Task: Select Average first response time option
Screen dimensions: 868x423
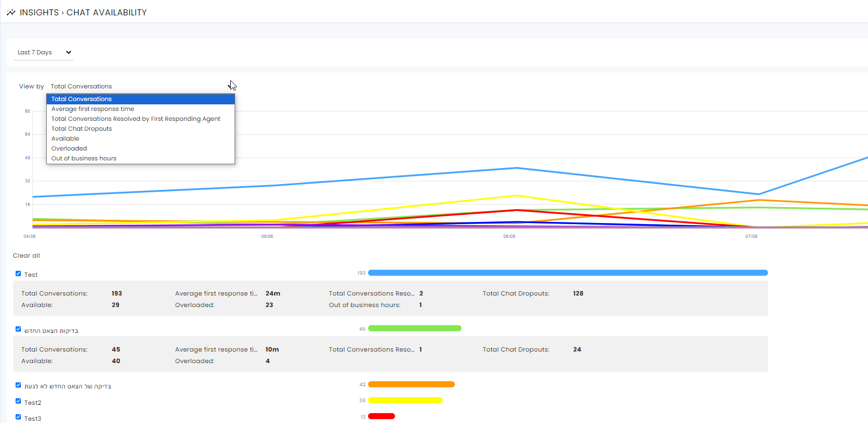Action: pos(141,109)
